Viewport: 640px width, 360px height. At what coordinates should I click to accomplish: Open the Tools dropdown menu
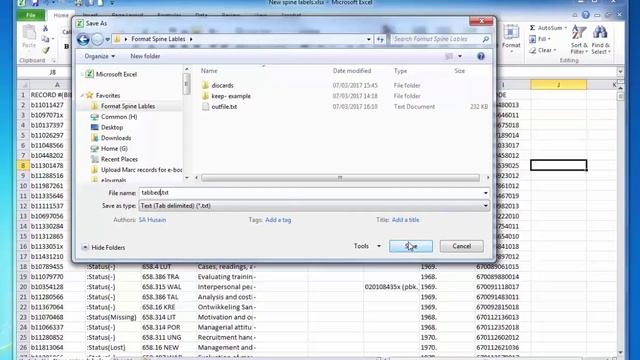tap(367, 246)
